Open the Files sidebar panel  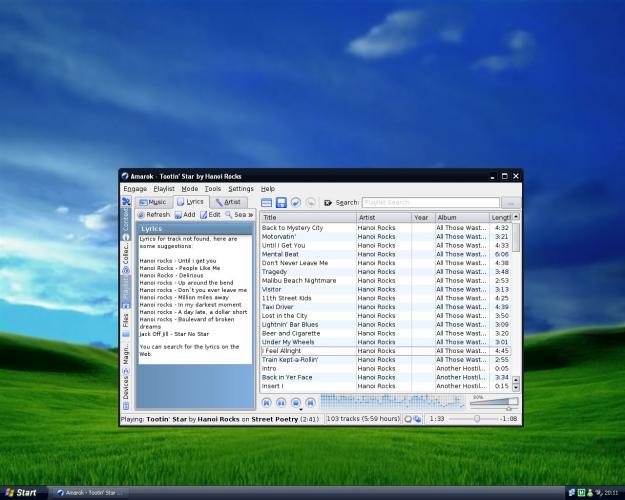tap(126, 321)
